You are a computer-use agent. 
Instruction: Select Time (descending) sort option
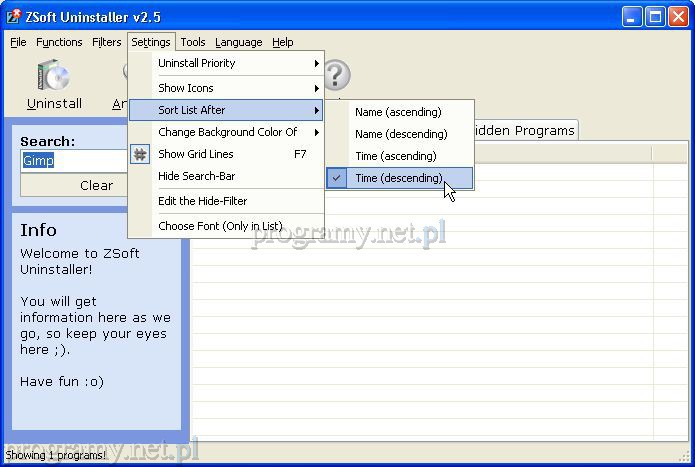click(398, 178)
